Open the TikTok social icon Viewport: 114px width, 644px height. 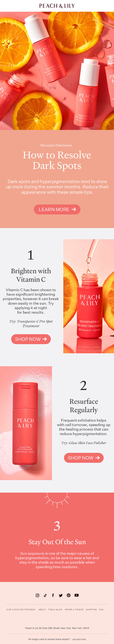pos(45,595)
